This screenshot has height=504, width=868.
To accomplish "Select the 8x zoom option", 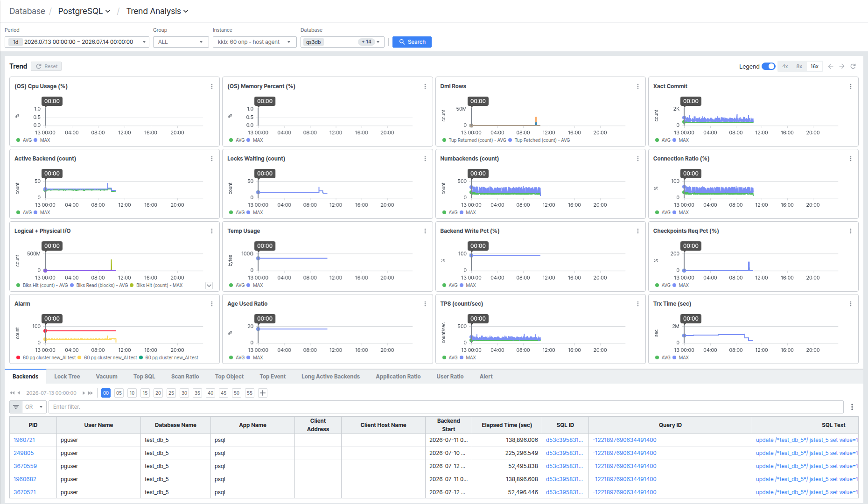I will 799,66.
